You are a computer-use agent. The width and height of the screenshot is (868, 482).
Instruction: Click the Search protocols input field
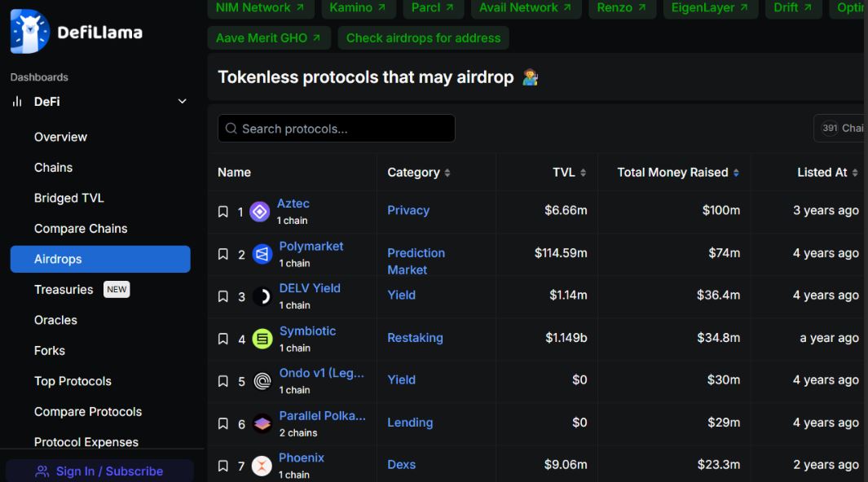click(x=337, y=129)
